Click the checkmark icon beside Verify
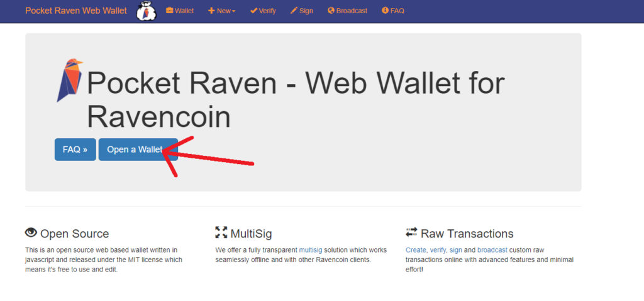 coord(253,11)
